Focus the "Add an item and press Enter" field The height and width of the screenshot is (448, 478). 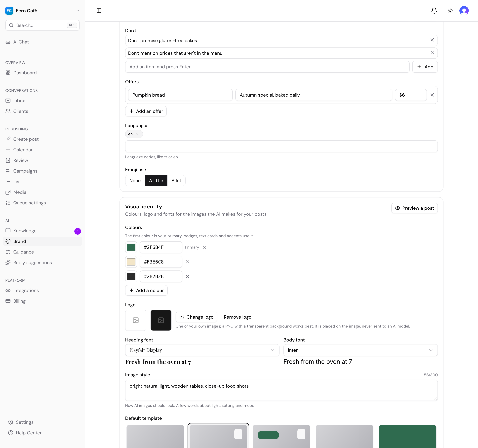pos(267,67)
